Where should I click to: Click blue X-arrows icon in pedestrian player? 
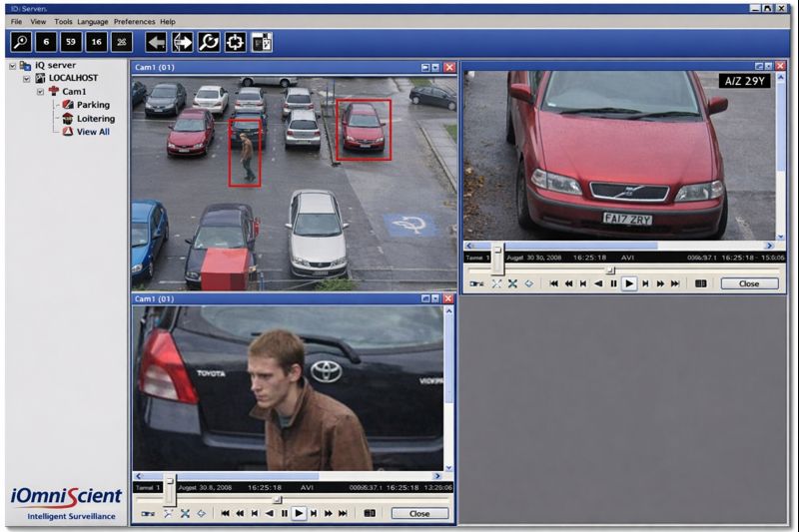coord(185,513)
